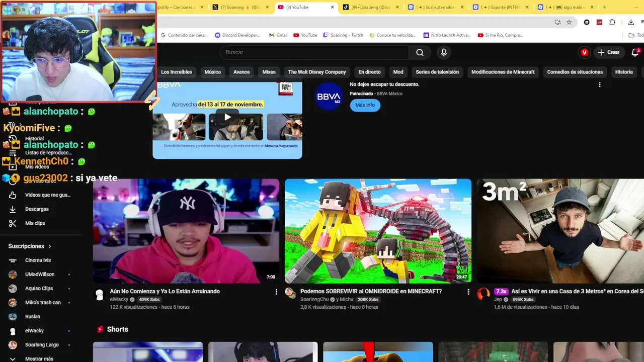Select The Walt Disney Company chip

(x=317, y=72)
